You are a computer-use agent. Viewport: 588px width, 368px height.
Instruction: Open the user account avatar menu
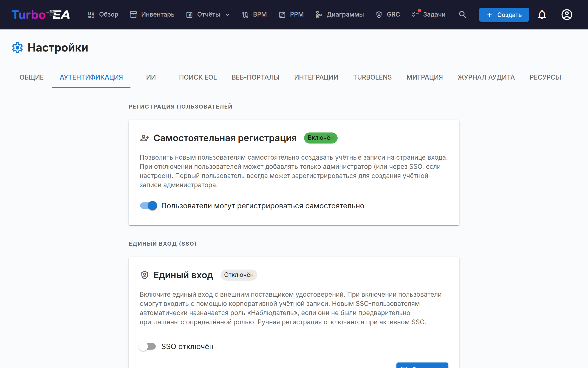tap(567, 14)
